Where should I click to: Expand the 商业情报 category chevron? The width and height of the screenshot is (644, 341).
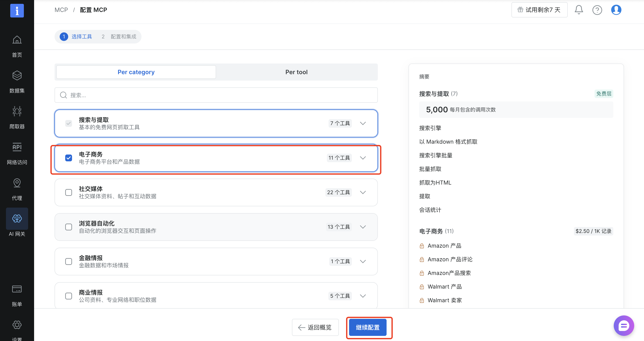tap(363, 296)
